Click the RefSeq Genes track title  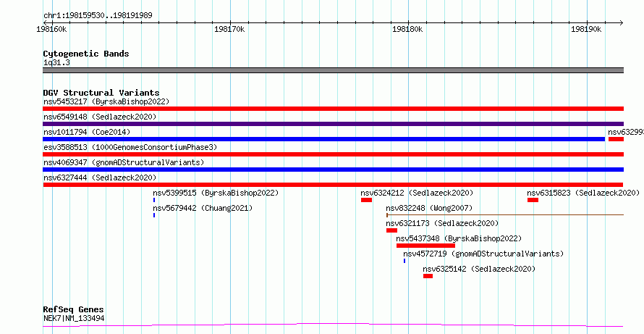74,310
